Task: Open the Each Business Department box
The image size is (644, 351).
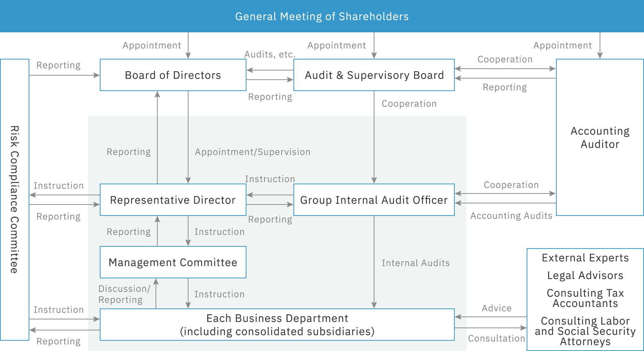Action: click(277, 324)
